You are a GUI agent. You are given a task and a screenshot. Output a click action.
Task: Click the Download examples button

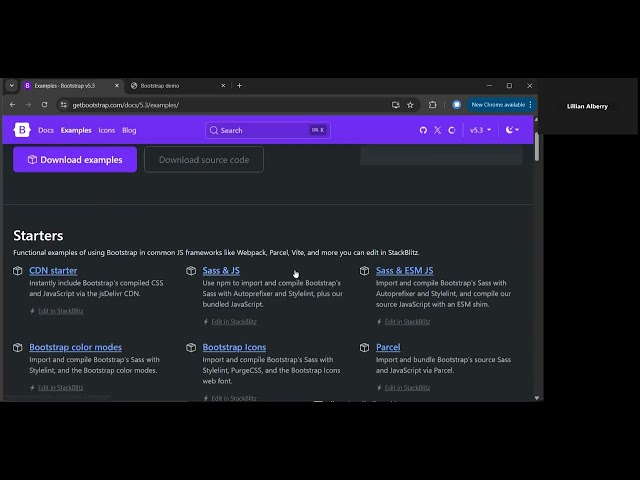[x=75, y=160]
